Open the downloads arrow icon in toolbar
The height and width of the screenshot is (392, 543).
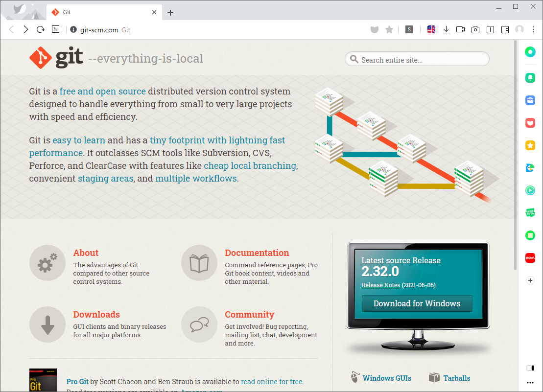coord(446,30)
